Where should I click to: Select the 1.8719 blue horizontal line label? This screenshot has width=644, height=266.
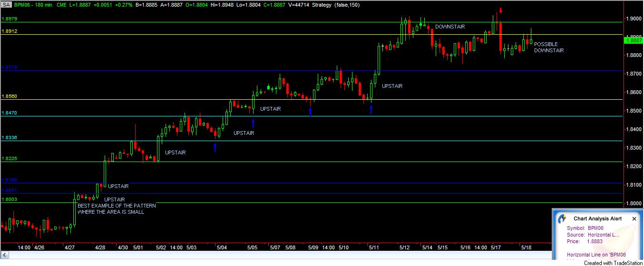10,68
